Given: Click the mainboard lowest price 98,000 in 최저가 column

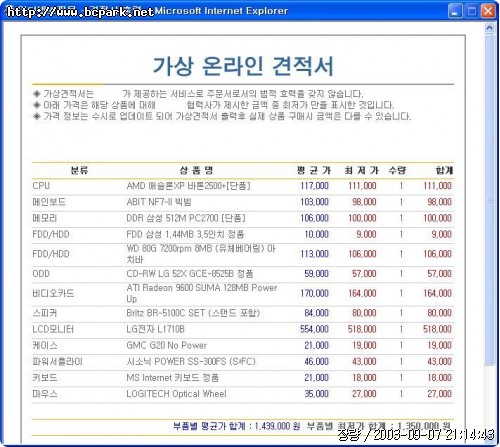Looking at the screenshot, I should [364, 202].
